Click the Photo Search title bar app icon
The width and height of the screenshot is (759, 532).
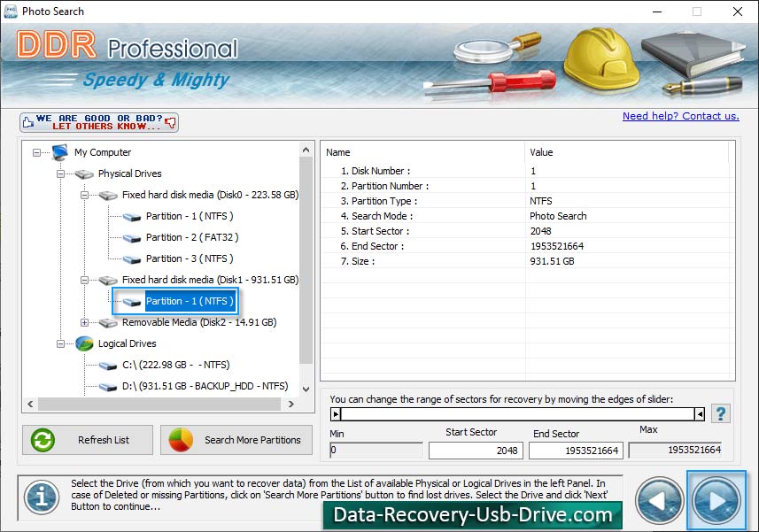(x=10, y=12)
